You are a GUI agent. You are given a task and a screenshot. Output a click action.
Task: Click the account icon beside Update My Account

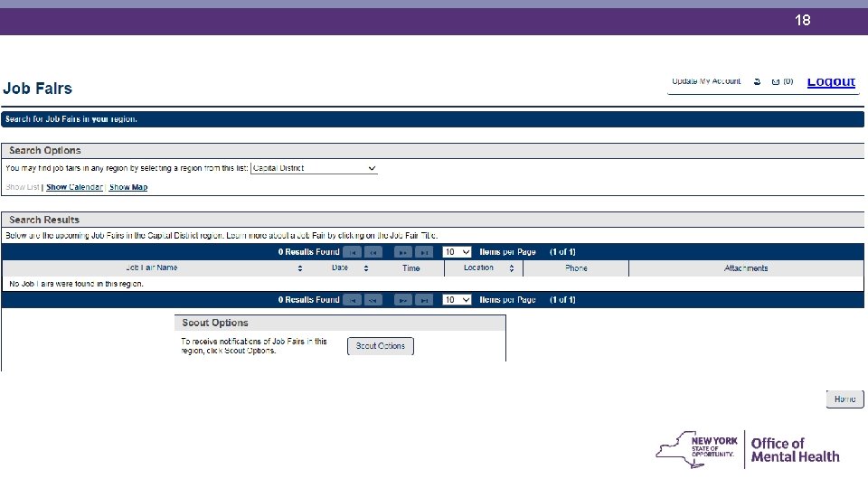pos(757,82)
